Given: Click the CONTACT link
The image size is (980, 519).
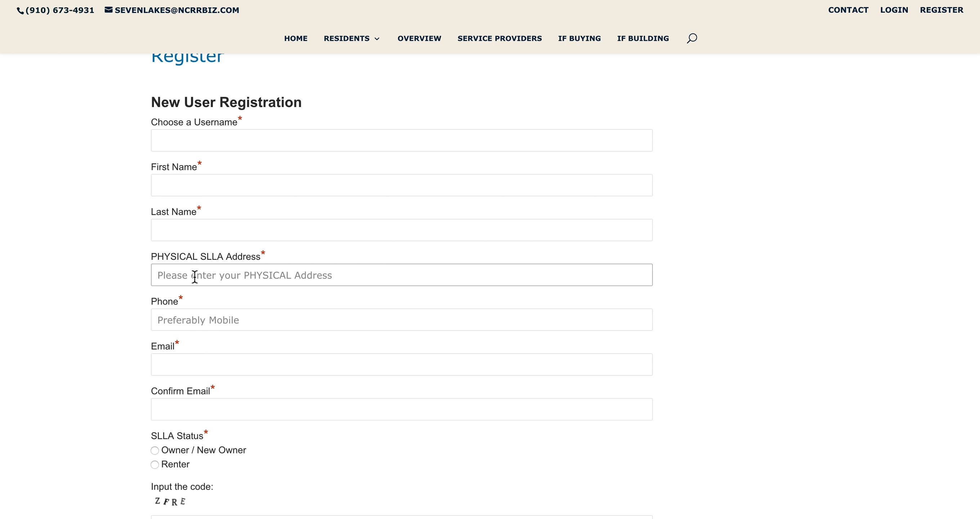Looking at the screenshot, I should pyautogui.click(x=848, y=10).
